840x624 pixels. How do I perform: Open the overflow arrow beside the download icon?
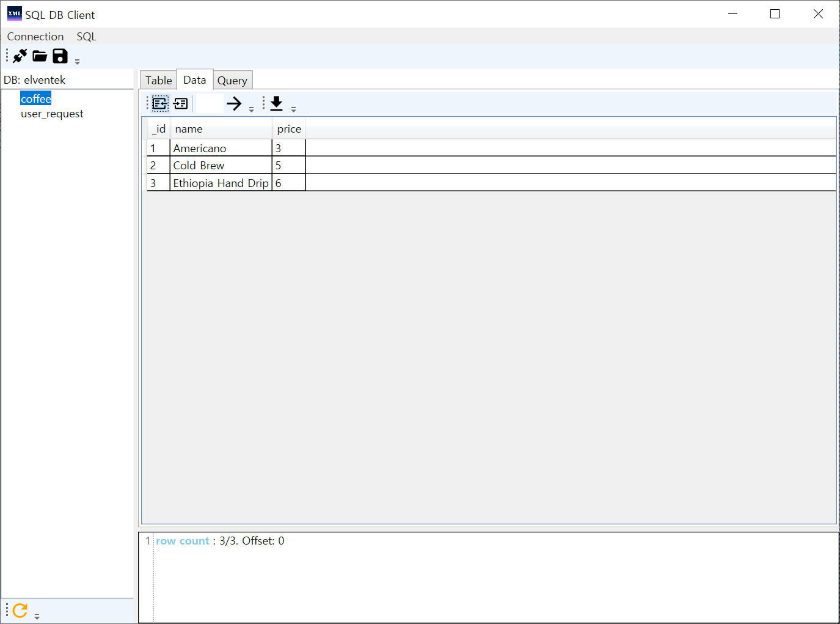point(294,109)
